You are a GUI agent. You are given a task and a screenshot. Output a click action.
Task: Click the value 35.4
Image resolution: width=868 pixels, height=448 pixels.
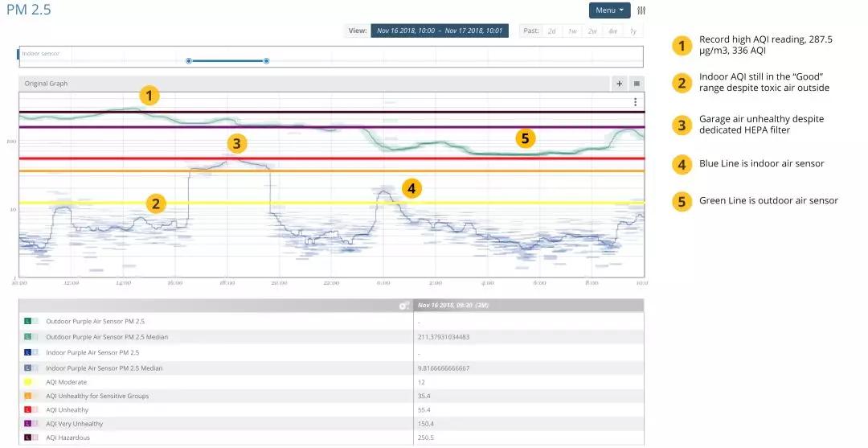click(424, 396)
